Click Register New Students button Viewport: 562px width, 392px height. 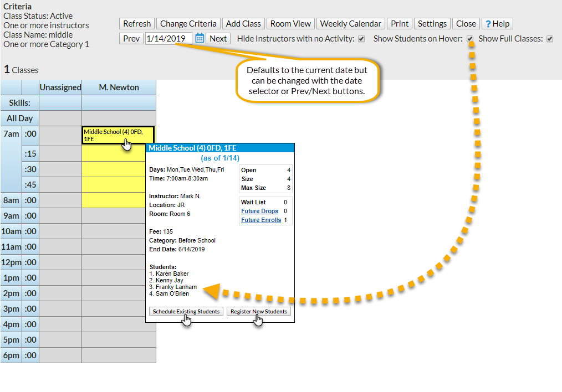click(x=259, y=312)
